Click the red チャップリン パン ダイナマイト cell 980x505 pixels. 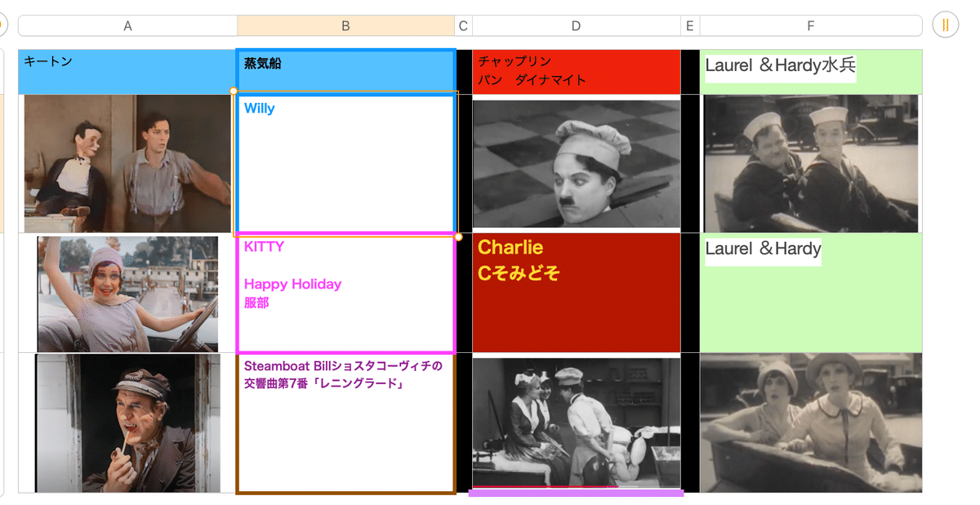coord(577,72)
